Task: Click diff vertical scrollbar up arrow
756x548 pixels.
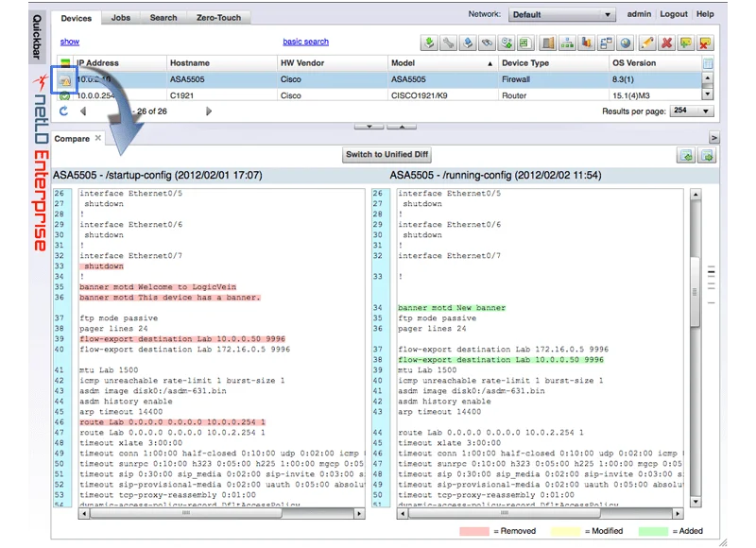Action: click(x=696, y=195)
